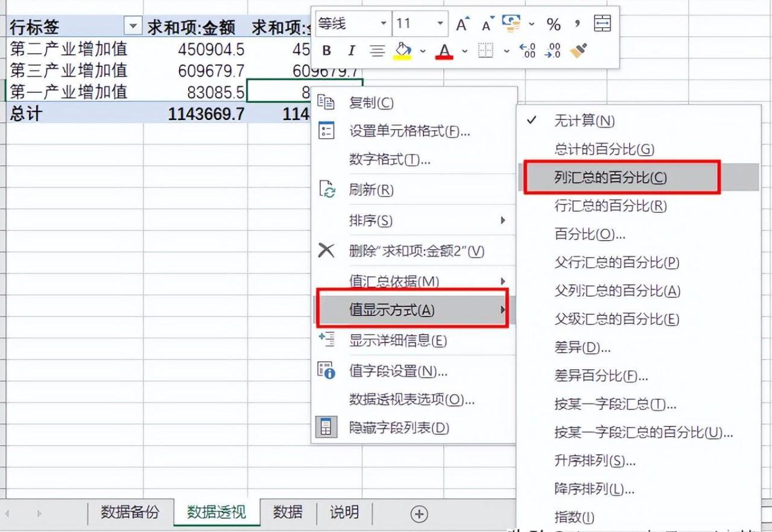Open the 行标签 filter dropdown
This screenshot has height=532, width=772.
pyautogui.click(x=132, y=26)
